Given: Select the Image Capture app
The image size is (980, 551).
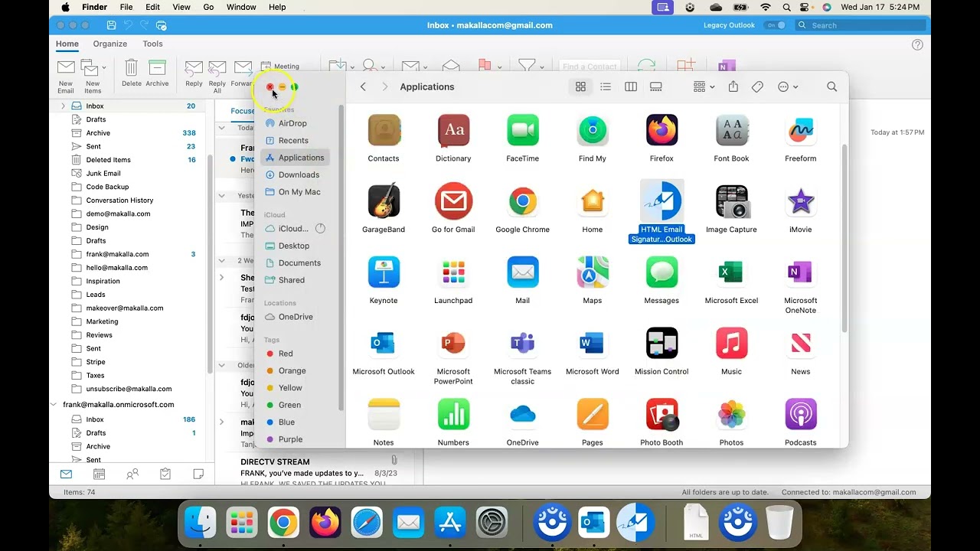Looking at the screenshot, I should coord(731,201).
